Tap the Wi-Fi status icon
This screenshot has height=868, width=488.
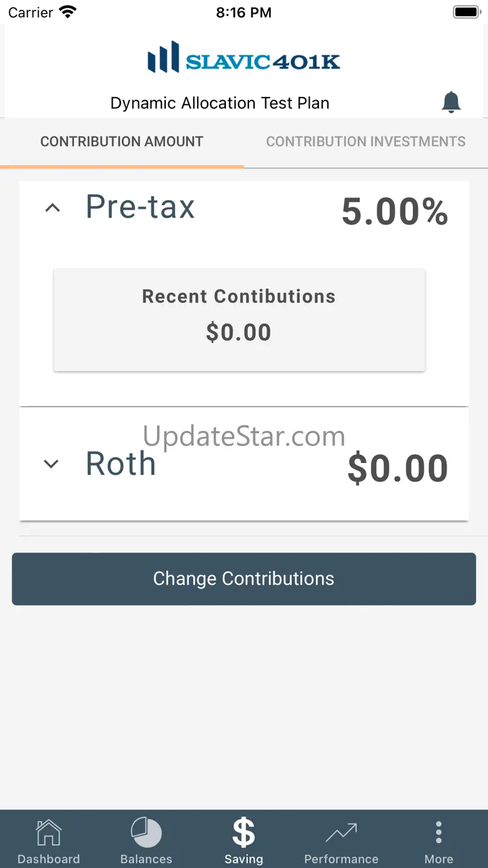pyautogui.click(x=67, y=12)
